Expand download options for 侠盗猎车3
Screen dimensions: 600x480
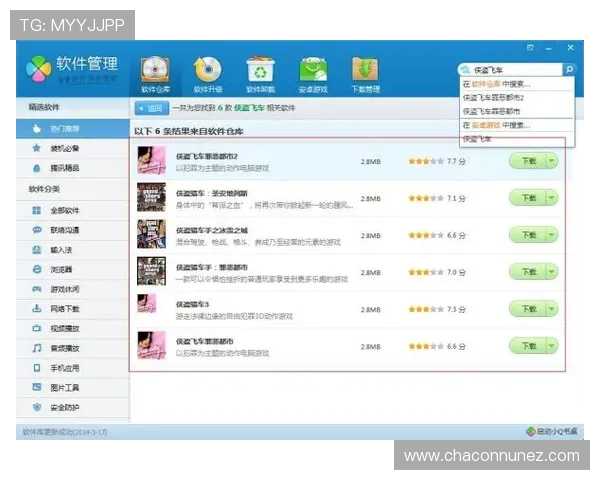coord(551,309)
